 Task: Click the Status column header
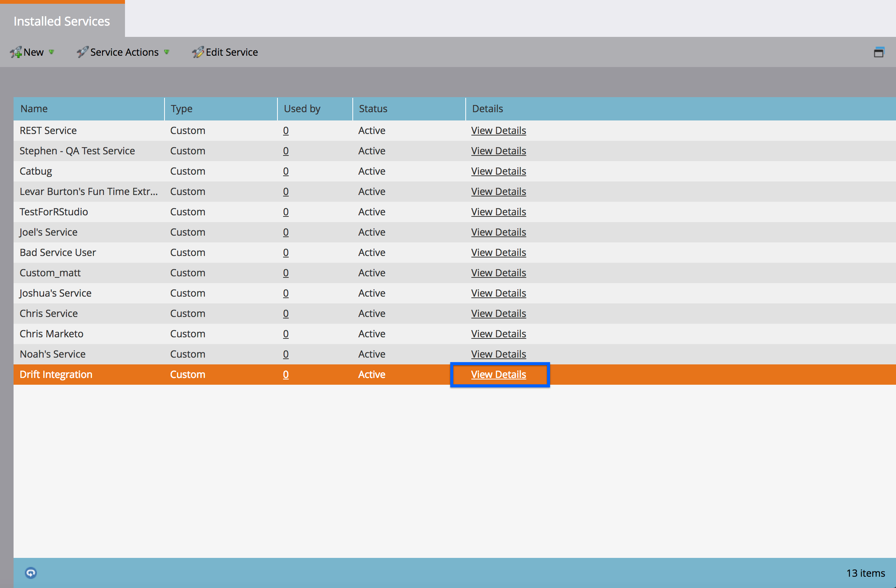[x=409, y=109]
